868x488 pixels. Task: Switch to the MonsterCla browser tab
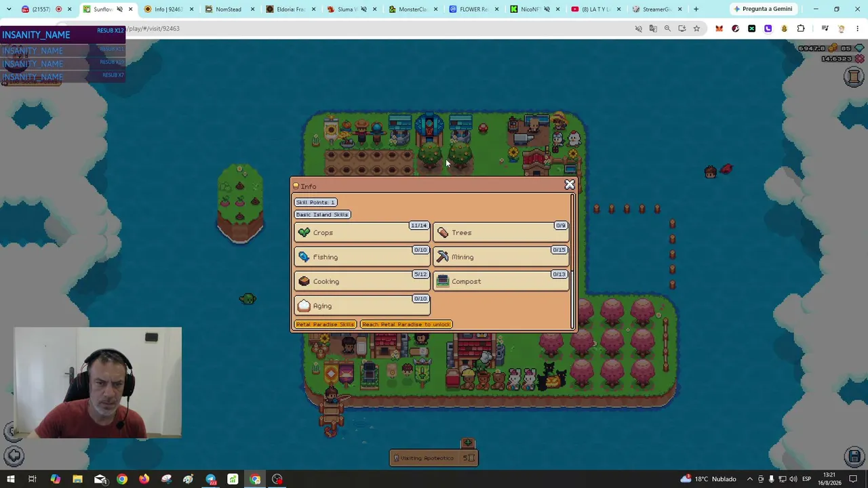click(x=413, y=9)
